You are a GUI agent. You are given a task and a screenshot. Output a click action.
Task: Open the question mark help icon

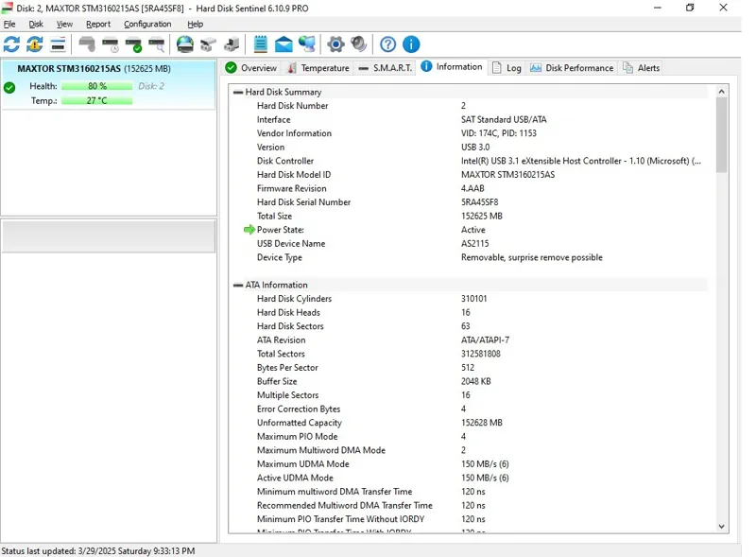pos(387,44)
